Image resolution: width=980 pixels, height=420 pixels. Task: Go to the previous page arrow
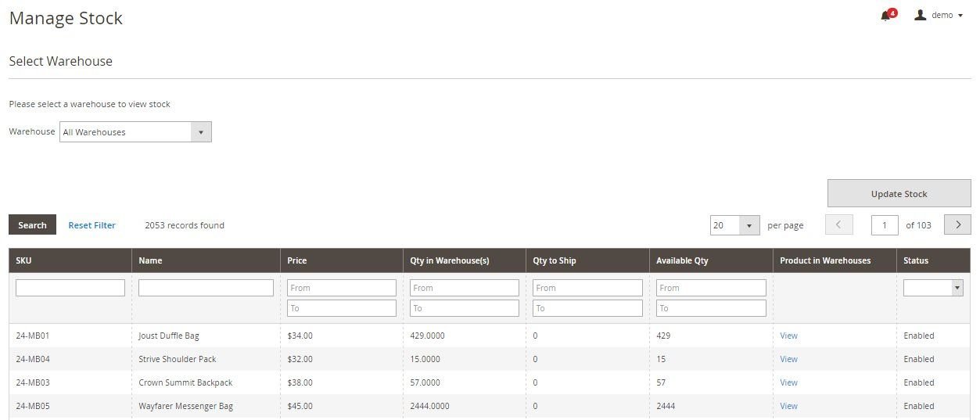(x=838, y=225)
